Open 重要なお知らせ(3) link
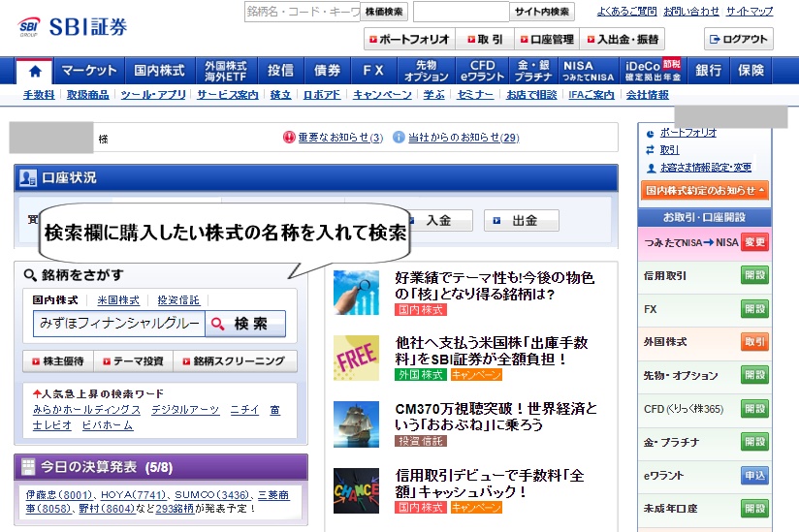799x532 pixels. (340, 138)
